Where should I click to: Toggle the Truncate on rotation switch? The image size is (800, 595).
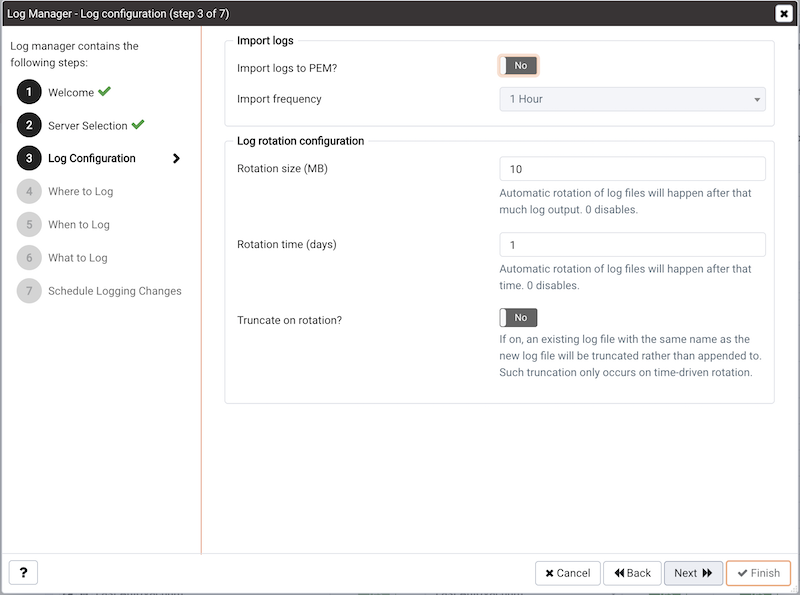tap(518, 317)
